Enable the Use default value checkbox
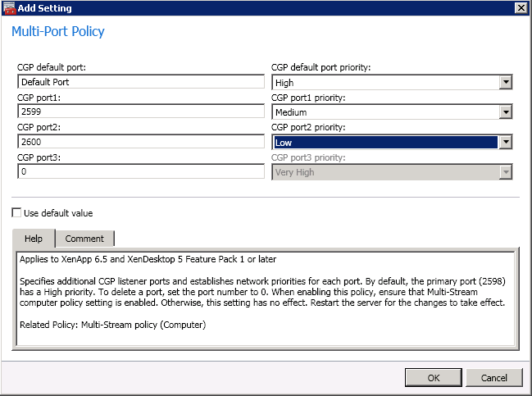Image resolution: width=532 pixels, height=396 pixels. point(17,213)
